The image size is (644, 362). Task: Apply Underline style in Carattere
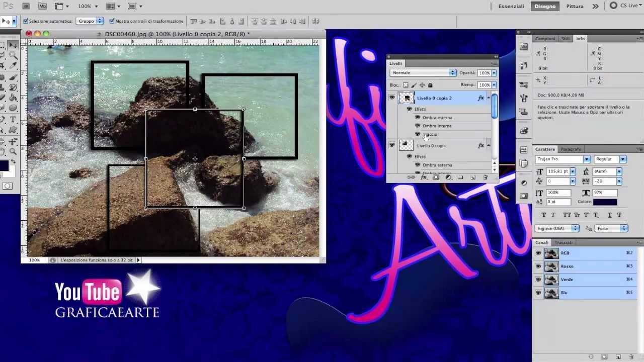[610, 215]
